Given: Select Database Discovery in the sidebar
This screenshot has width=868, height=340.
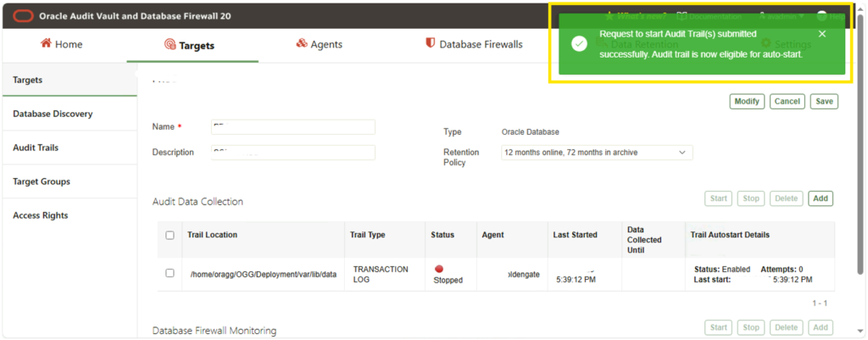Looking at the screenshot, I should click(70, 114).
